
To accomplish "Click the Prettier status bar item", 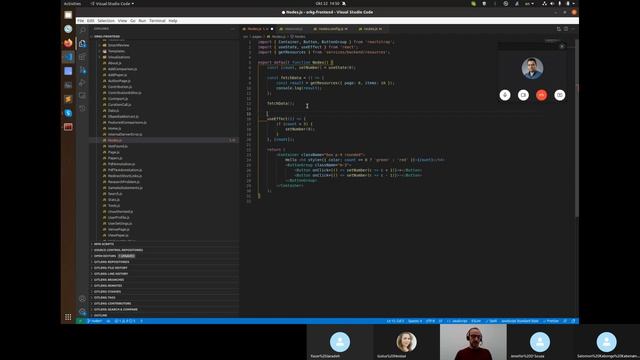I will (551, 321).
